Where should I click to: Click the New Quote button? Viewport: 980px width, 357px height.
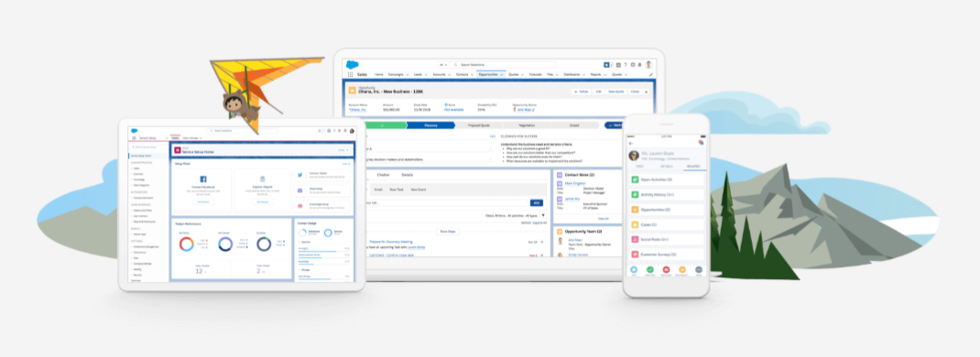pyautogui.click(x=617, y=92)
